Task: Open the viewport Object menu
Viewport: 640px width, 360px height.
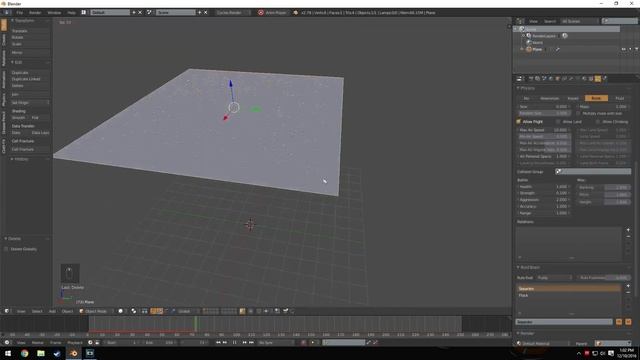Action: [67, 311]
